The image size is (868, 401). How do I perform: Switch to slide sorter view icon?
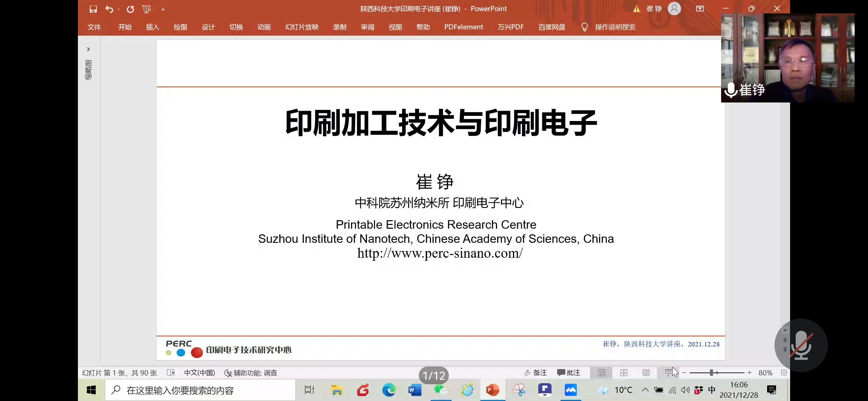tap(624, 372)
